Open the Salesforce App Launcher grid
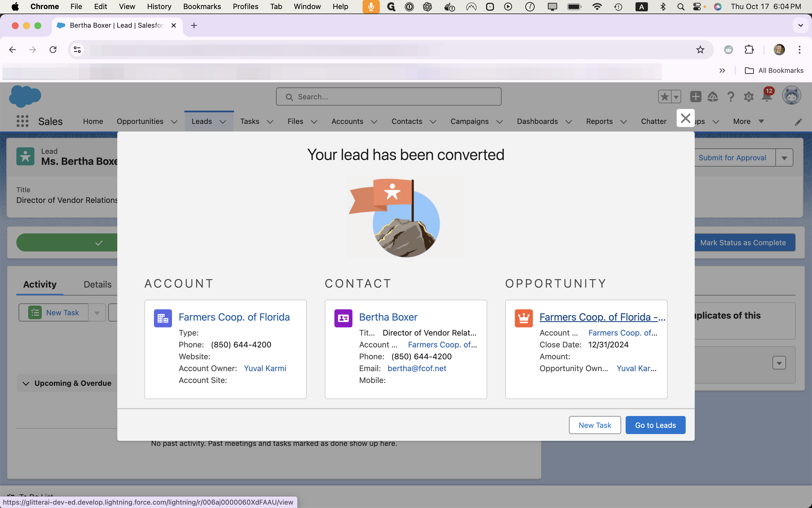The image size is (812, 508). tap(23, 121)
